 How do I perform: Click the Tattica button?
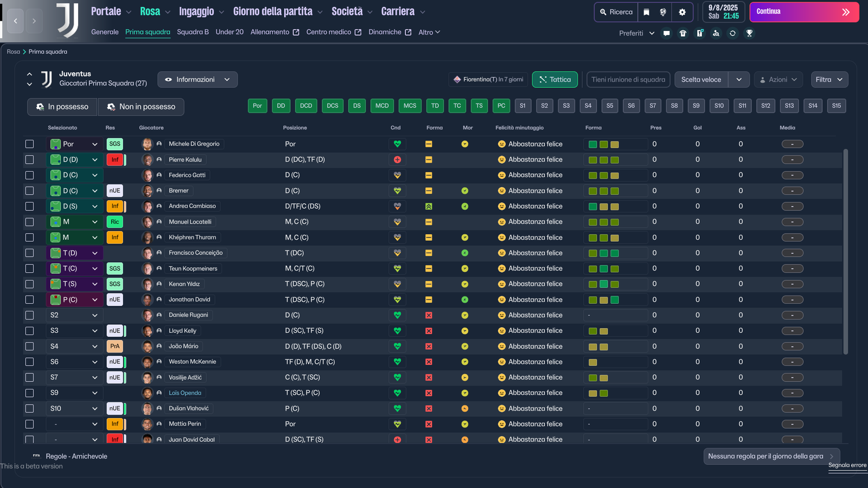554,80
